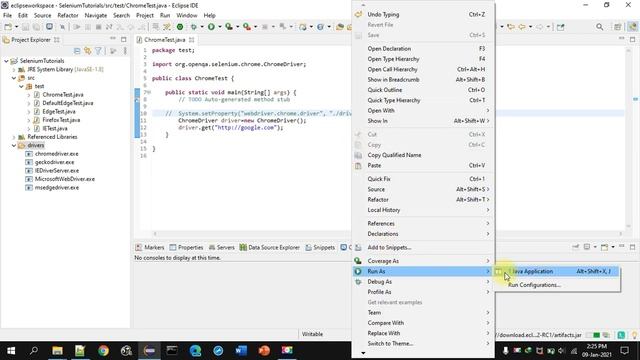Switch to the Snippets tab
The height and width of the screenshot is (360, 640).
pos(320,247)
